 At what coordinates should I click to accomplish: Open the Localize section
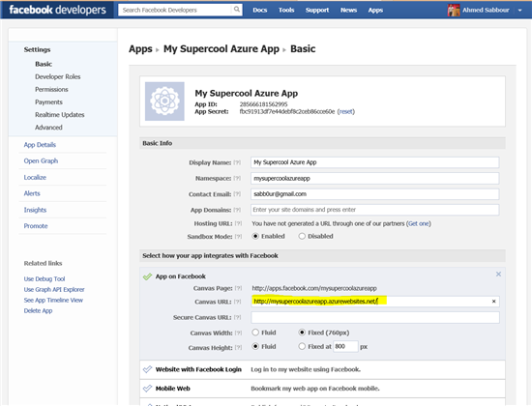coord(35,178)
